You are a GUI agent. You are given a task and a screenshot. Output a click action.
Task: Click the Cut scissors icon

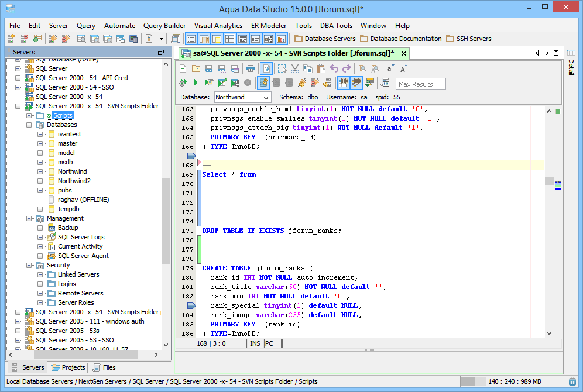point(295,68)
